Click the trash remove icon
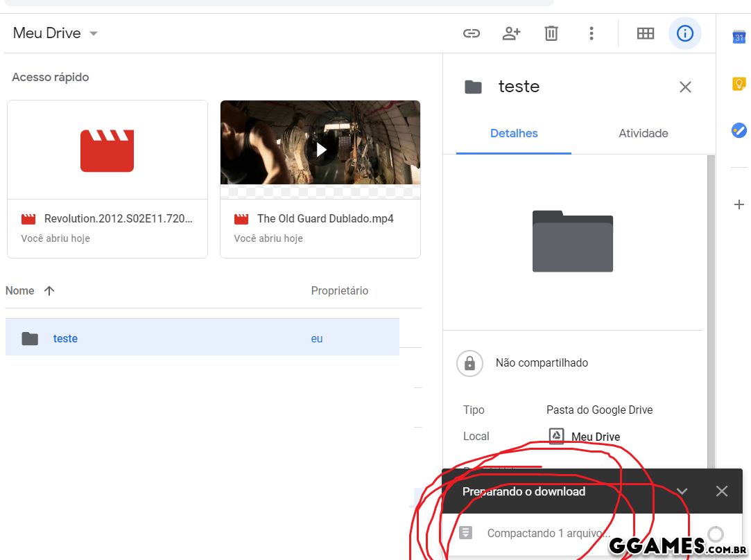 click(551, 33)
